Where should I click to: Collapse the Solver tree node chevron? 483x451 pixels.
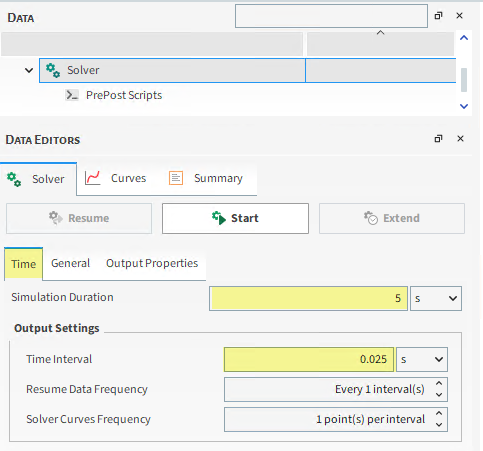tap(29, 70)
